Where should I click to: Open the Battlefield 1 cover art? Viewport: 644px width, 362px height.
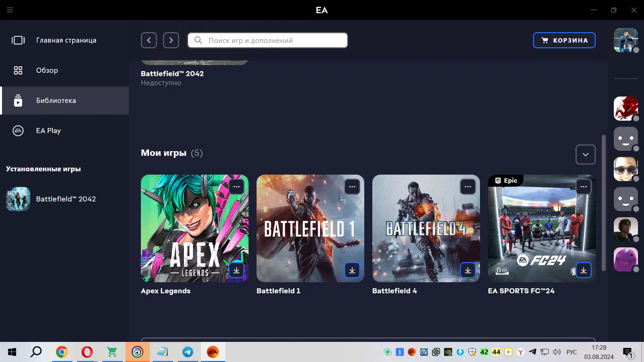[310, 228]
